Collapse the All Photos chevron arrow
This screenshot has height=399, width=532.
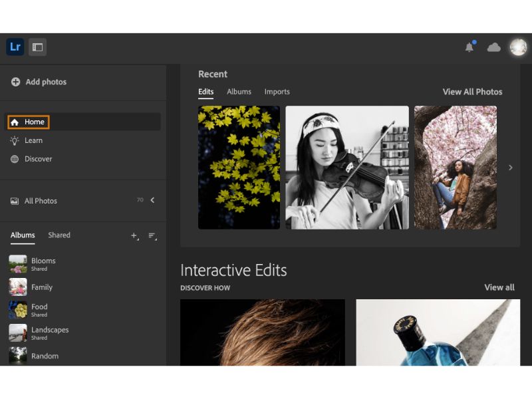click(152, 200)
